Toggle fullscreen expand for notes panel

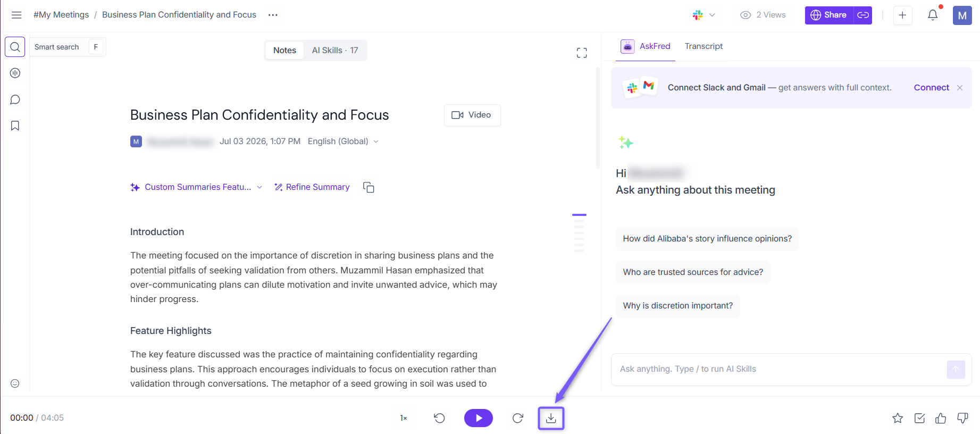click(x=582, y=52)
